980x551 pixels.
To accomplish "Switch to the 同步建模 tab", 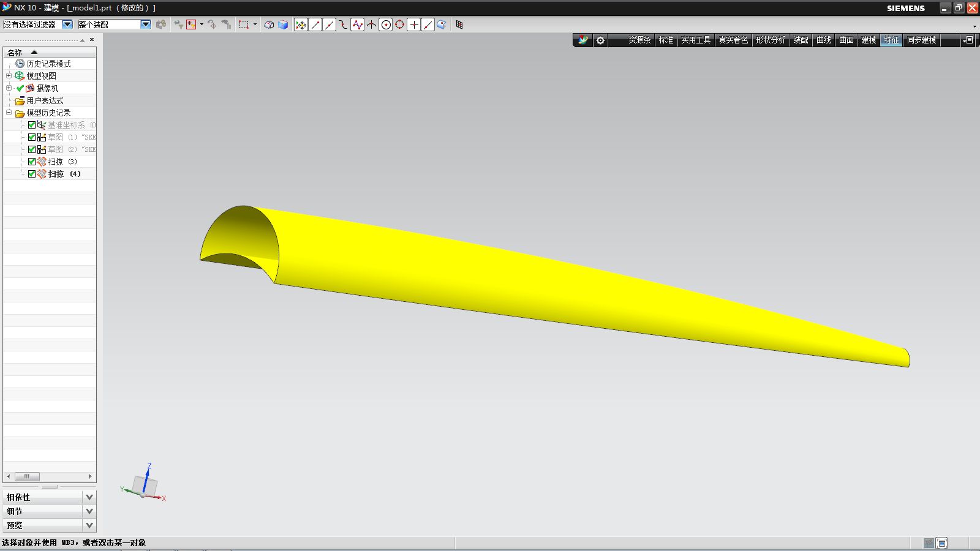I will pos(921,40).
